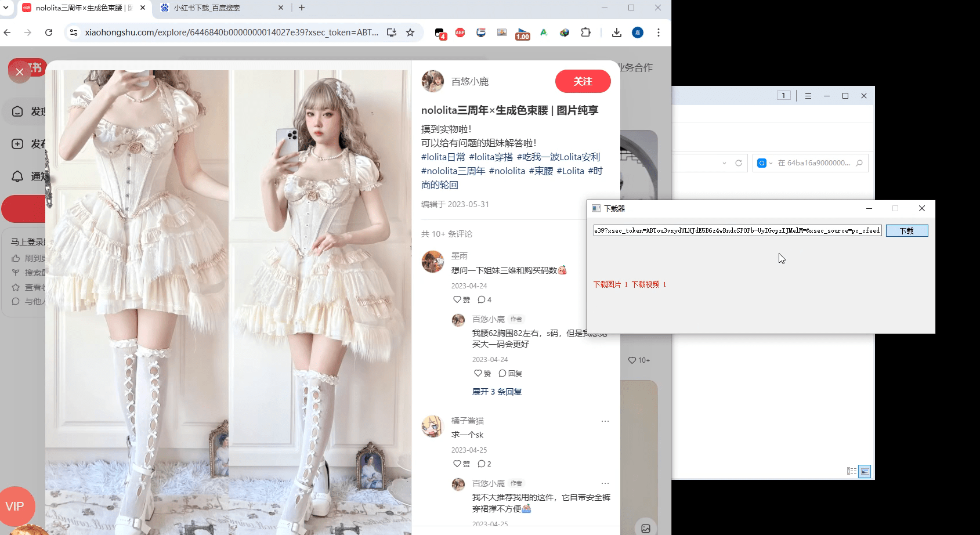The width and height of the screenshot is (980, 535).
Task: Like 墨雨's comment with the heart icon
Action: pos(458,299)
